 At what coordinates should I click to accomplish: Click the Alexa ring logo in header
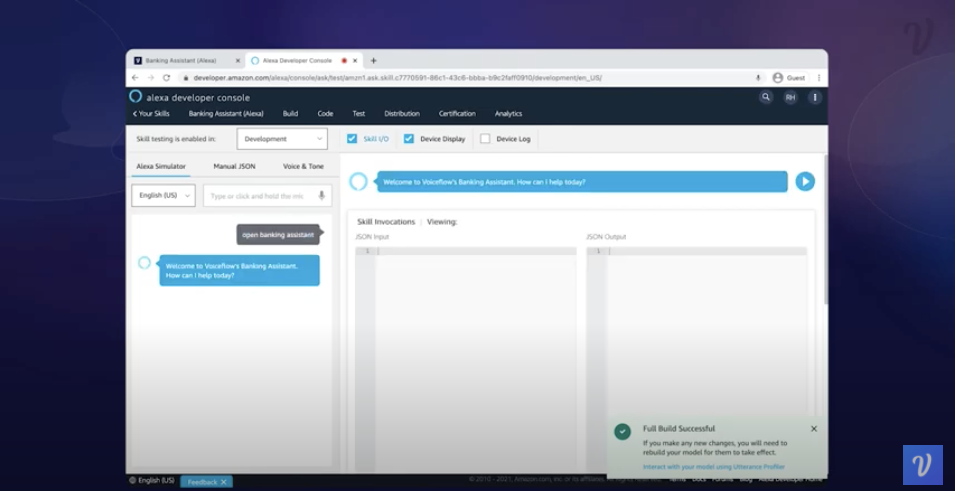pyautogui.click(x=136, y=96)
